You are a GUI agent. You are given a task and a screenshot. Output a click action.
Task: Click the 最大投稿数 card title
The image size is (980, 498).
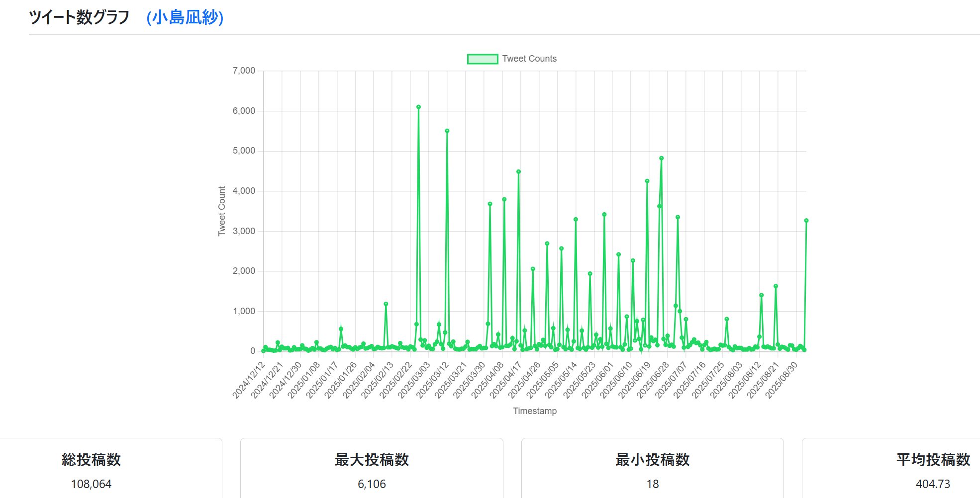[372, 460]
